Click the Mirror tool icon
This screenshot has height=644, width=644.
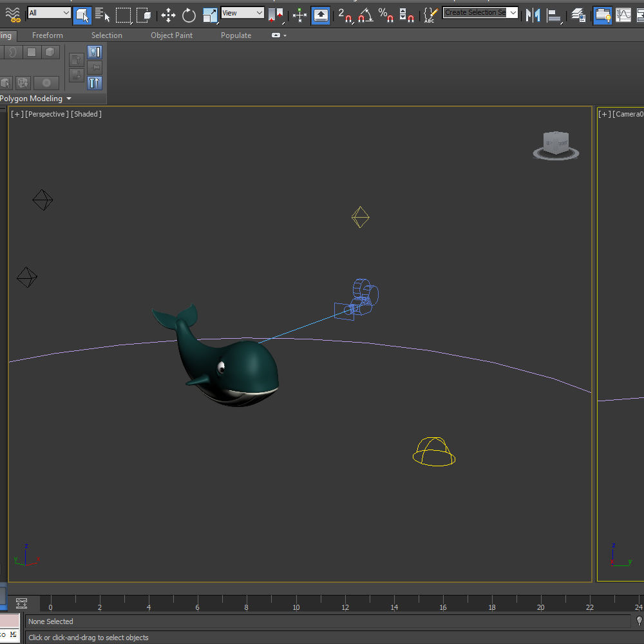(533, 15)
